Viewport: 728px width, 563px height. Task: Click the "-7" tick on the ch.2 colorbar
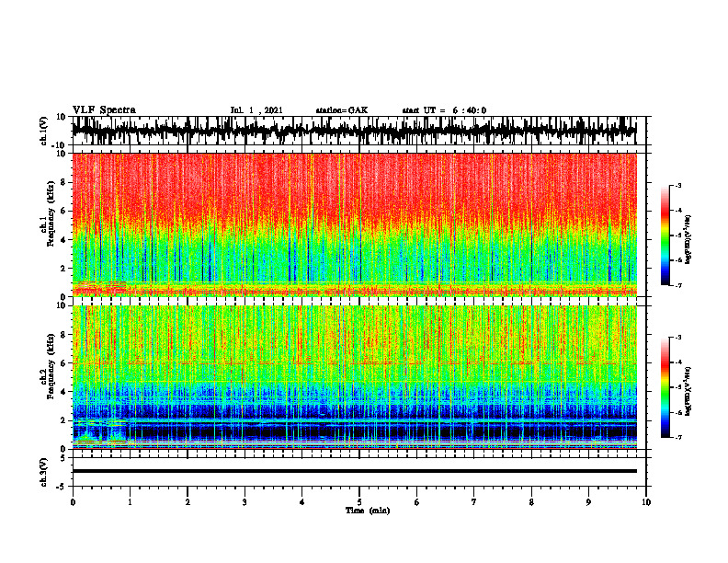click(677, 437)
